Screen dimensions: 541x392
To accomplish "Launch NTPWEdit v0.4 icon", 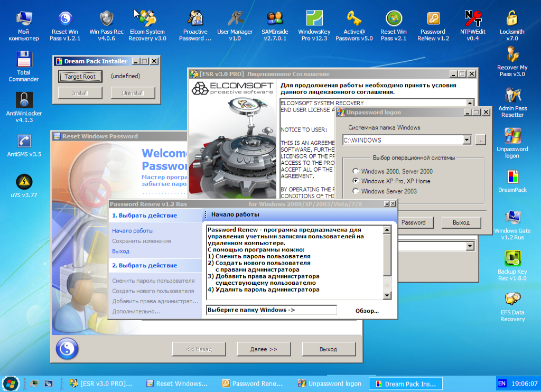I will click(473, 26).
